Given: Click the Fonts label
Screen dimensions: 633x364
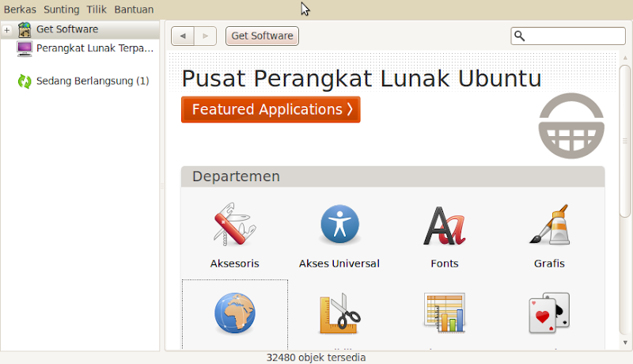Looking at the screenshot, I should point(445,264).
